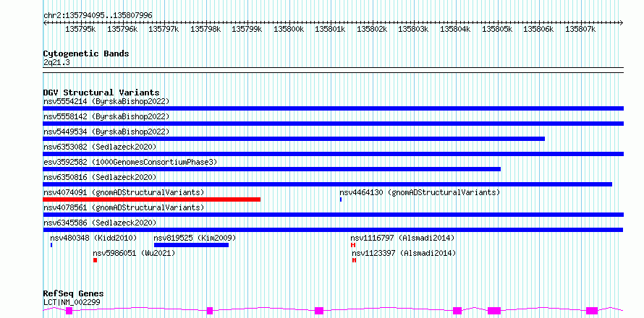The width and height of the screenshot is (644, 318).
Task: Click the RefSeq Genes track title
Action: (x=74, y=293)
